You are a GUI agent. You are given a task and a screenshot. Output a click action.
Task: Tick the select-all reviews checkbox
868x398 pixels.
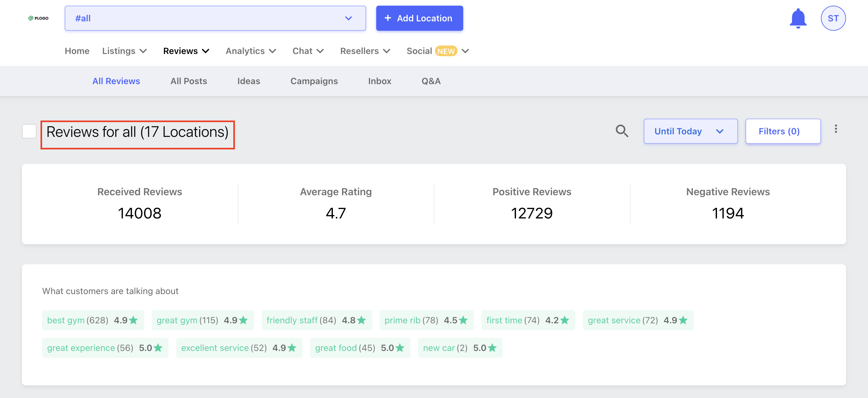coord(29,131)
